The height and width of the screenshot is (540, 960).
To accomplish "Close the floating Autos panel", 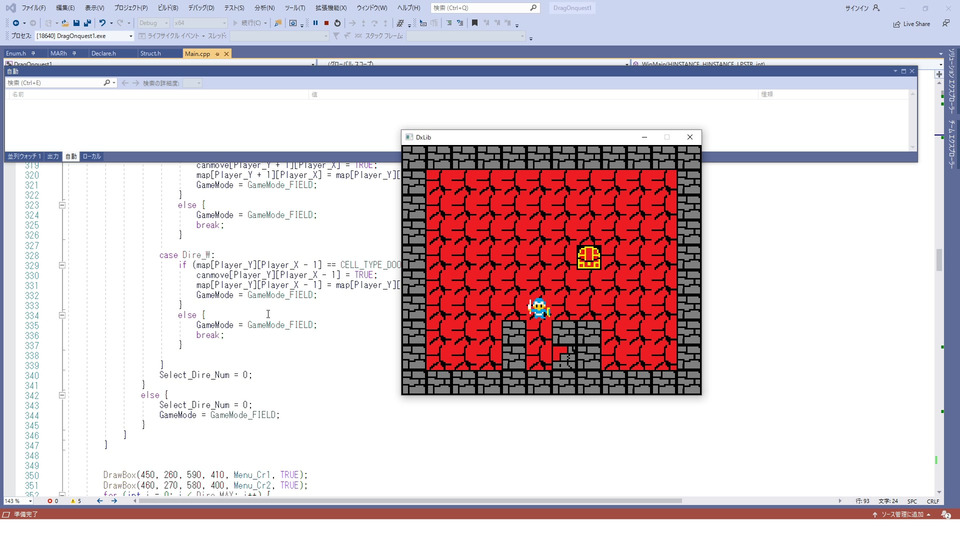I will (x=912, y=72).
